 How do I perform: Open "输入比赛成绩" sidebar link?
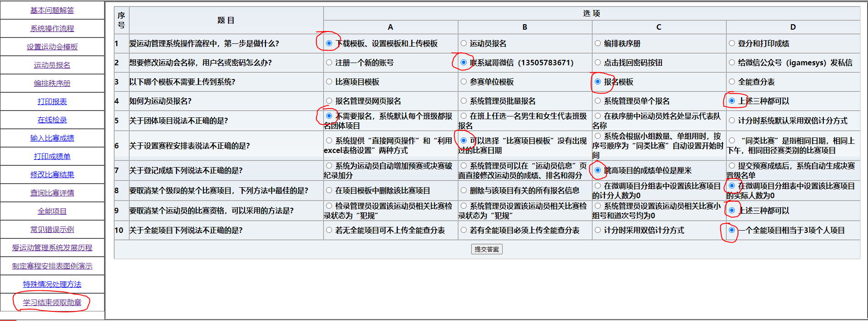click(x=52, y=138)
